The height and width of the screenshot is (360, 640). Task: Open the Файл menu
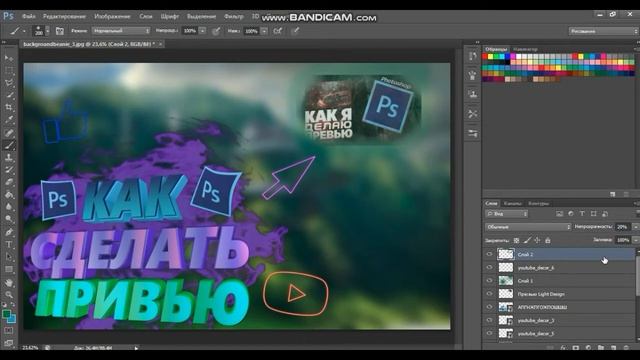click(x=29, y=16)
